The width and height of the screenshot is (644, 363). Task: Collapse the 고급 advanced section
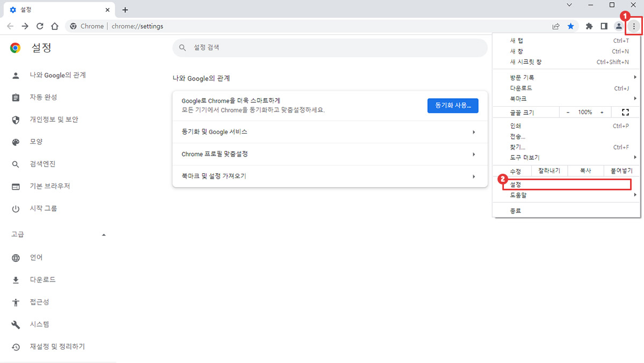pyautogui.click(x=104, y=235)
